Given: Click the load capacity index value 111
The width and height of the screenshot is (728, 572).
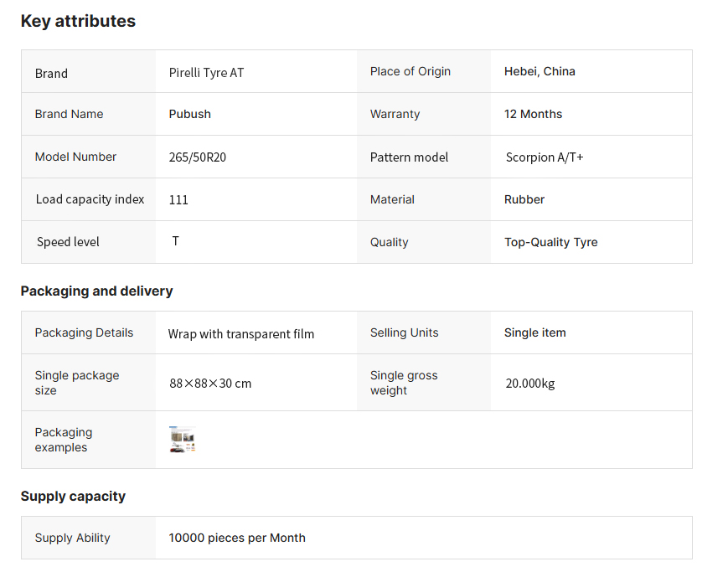Looking at the screenshot, I should (178, 200).
